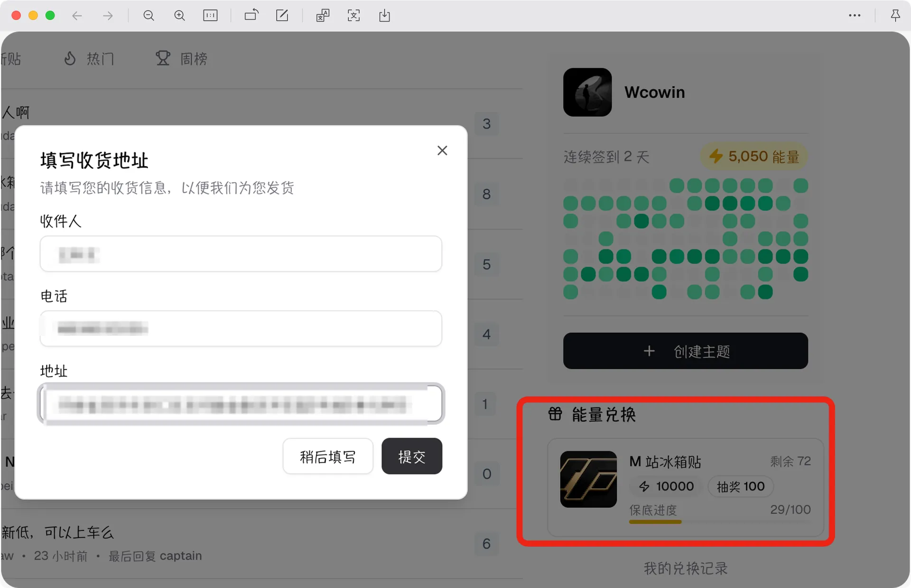Open the topic 新低，可以上车么
Viewport: 911px width, 588px height.
(57, 532)
